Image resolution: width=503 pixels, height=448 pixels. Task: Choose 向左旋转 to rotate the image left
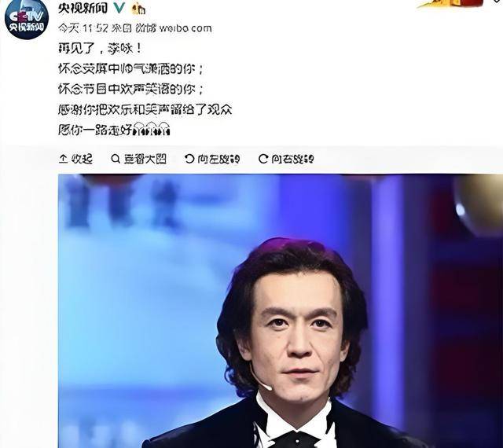pos(218,159)
